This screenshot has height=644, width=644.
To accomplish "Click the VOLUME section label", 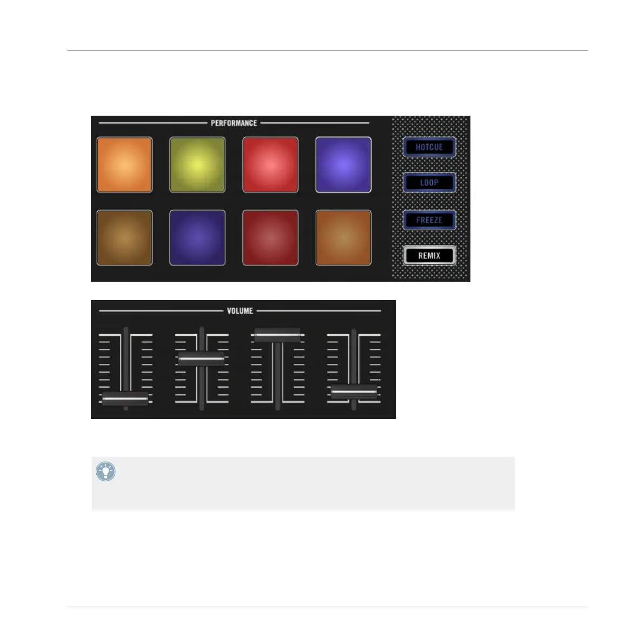I will click(240, 311).
